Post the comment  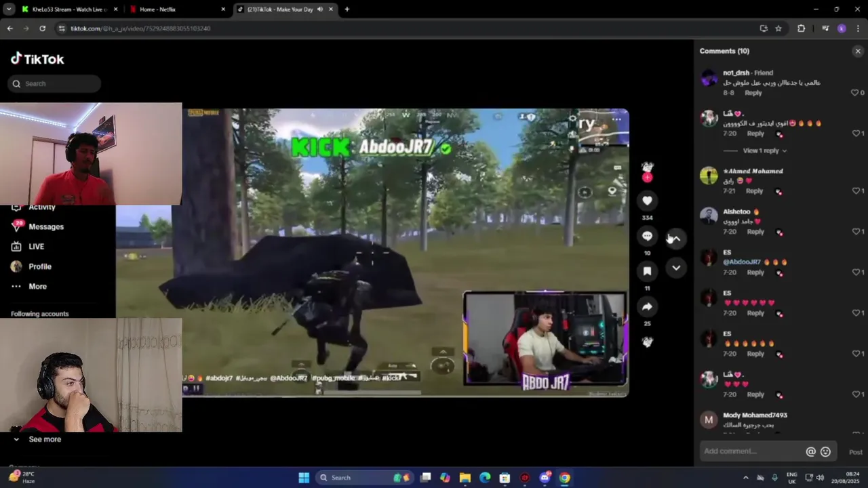(x=856, y=452)
